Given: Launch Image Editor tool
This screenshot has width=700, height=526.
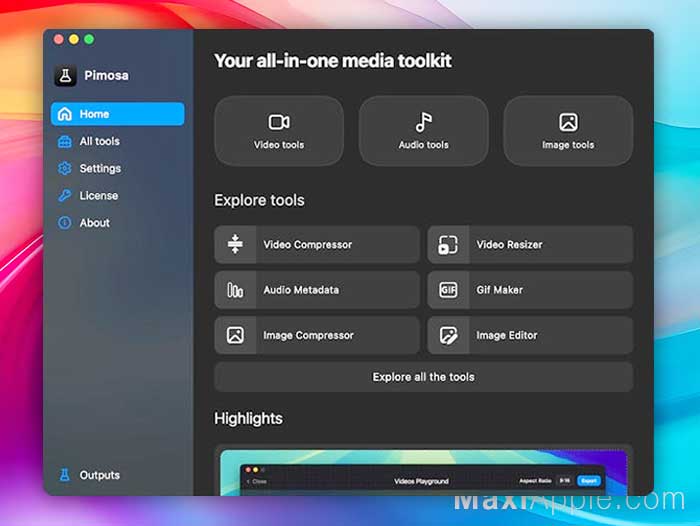Looking at the screenshot, I should (x=530, y=335).
